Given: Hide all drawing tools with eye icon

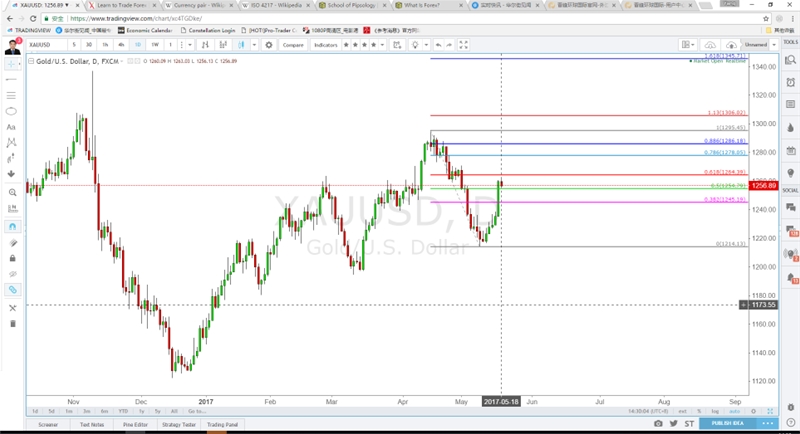Looking at the screenshot, I should 12,274.
